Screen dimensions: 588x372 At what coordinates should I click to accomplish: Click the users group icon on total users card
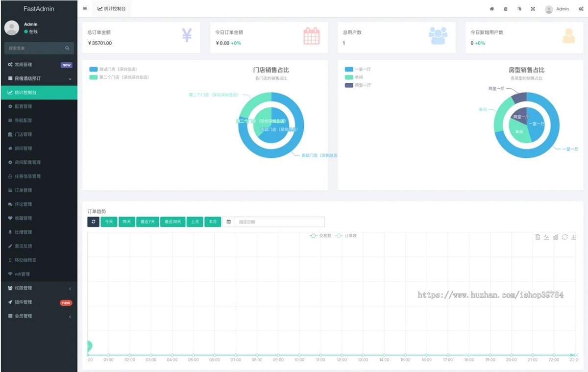coord(438,36)
